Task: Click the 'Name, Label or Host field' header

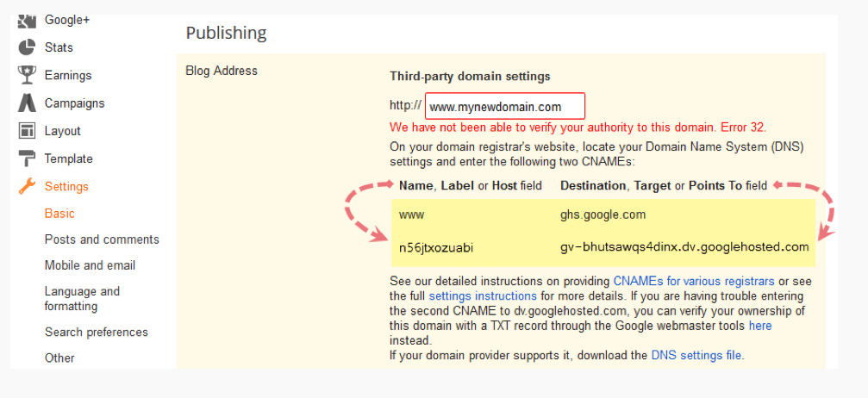Action: [470, 186]
